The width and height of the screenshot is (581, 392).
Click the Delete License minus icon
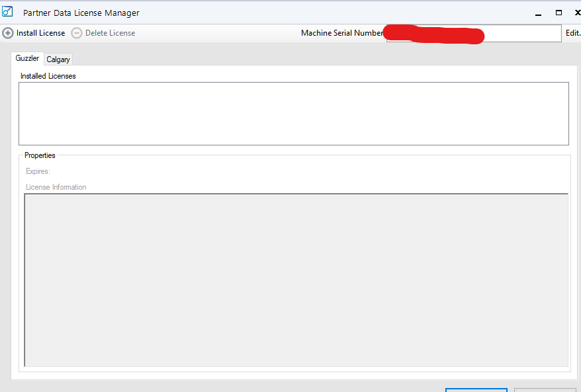[x=77, y=32]
